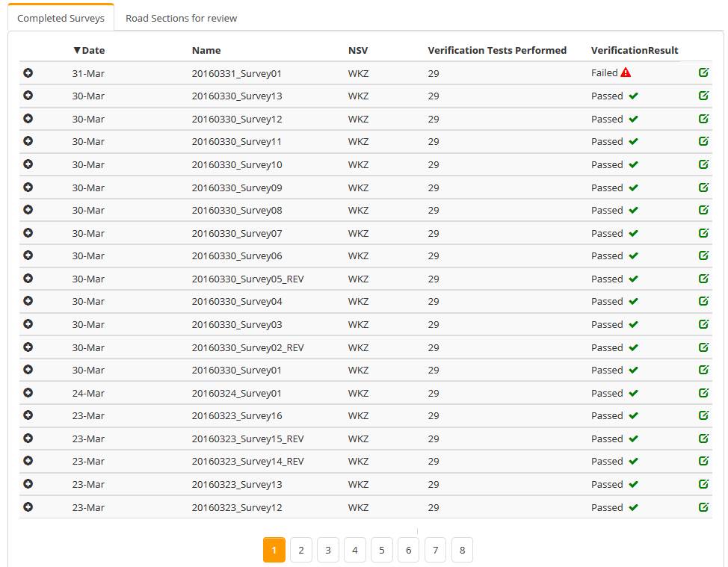Screen dimensions: 728x567
Task: Click the red Failed warning icon
Action: point(626,72)
